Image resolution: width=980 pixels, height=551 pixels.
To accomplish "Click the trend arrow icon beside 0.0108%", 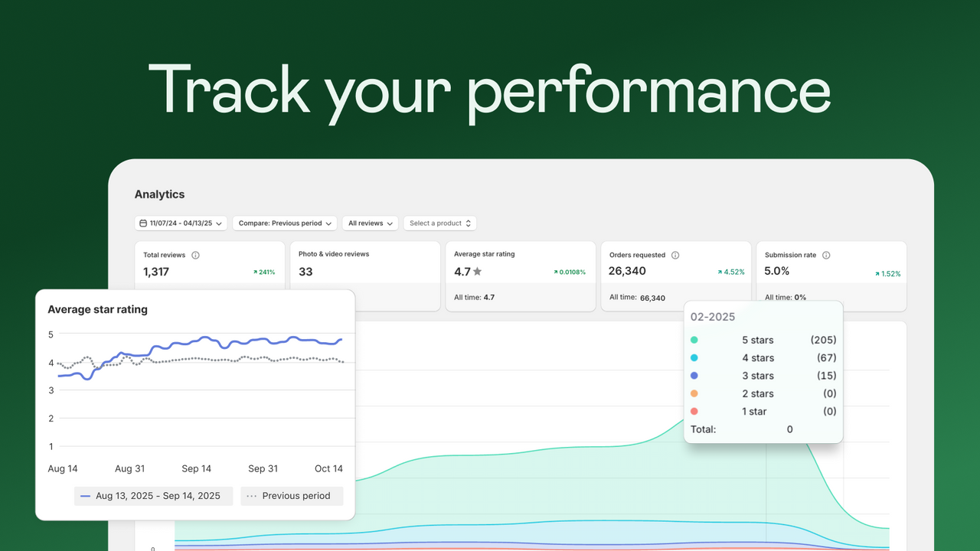I will (x=556, y=272).
